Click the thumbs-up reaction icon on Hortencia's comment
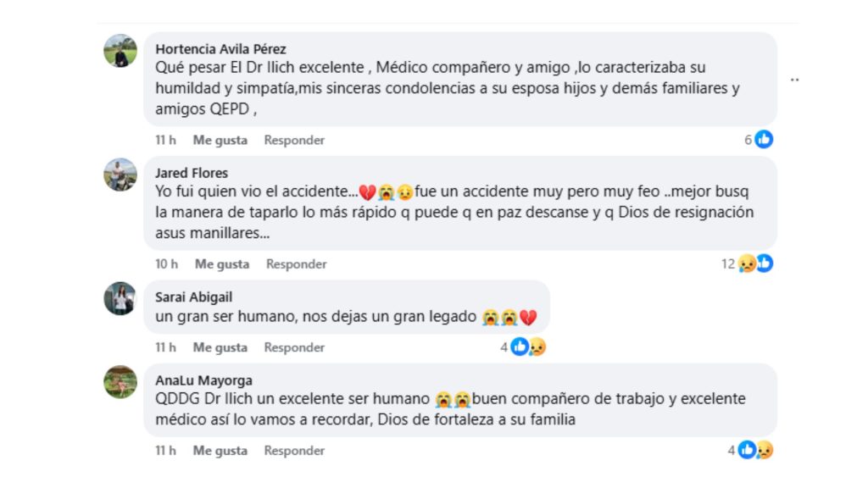This screenshot has width=868, height=488. click(x=764, y=139)
